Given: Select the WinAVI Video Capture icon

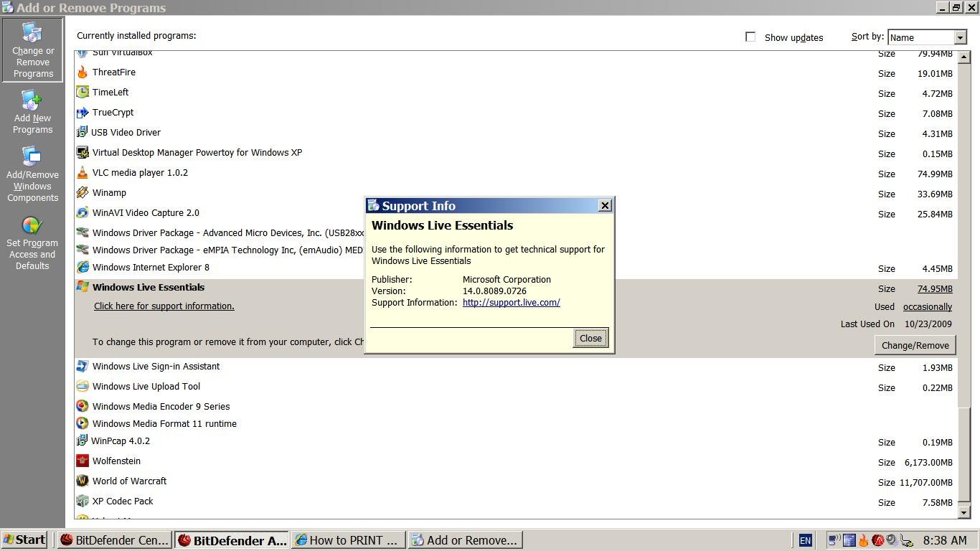Looking at the screenshot, I should pos(83,213).
